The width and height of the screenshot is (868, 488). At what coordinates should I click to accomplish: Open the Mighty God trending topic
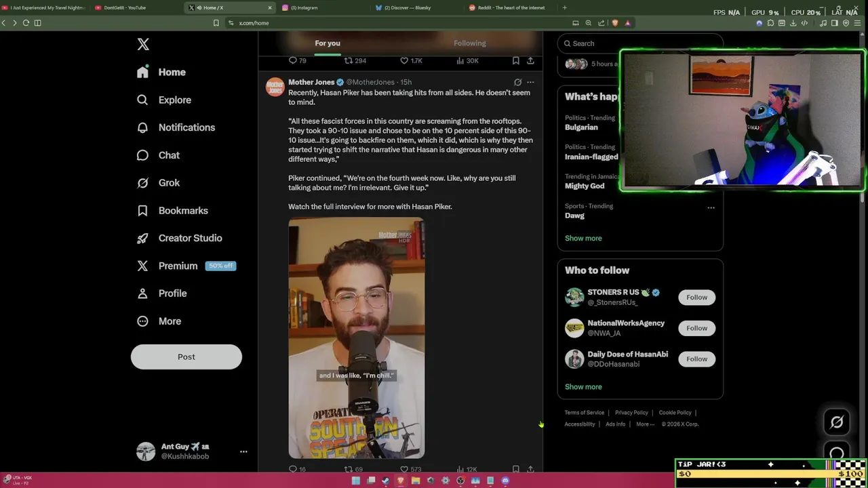coord(585,186)
